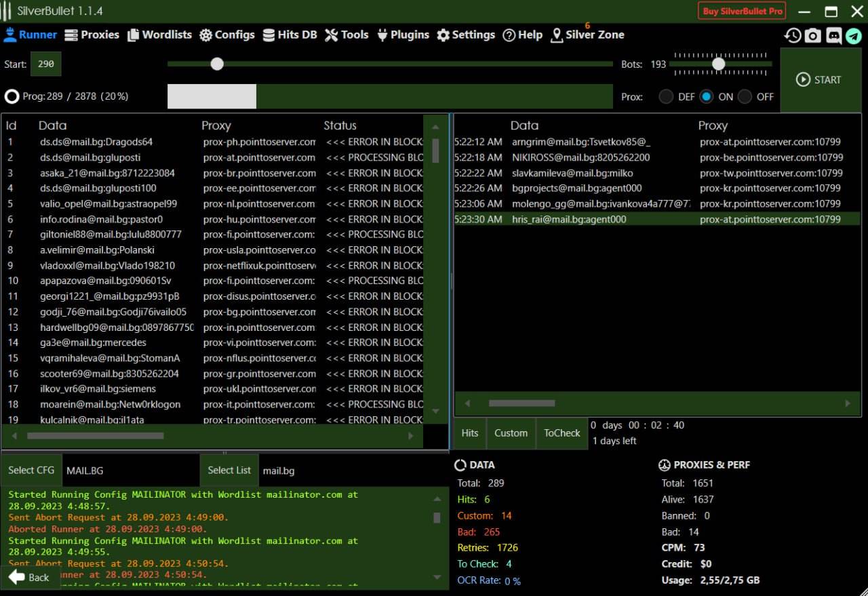This screenshot has height=596, width=868.
Task: Click the Telegram paper plane icon
Action: click(x=854, y=36)
